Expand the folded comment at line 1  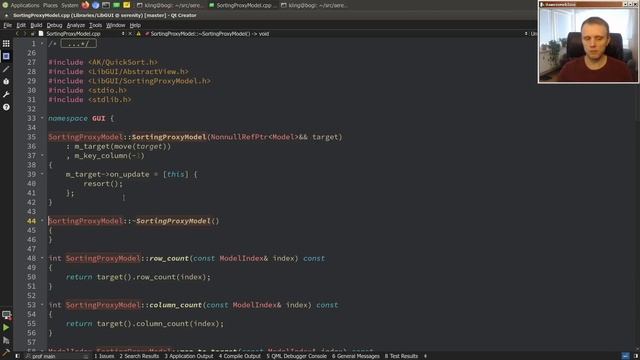tap(42, 43)
